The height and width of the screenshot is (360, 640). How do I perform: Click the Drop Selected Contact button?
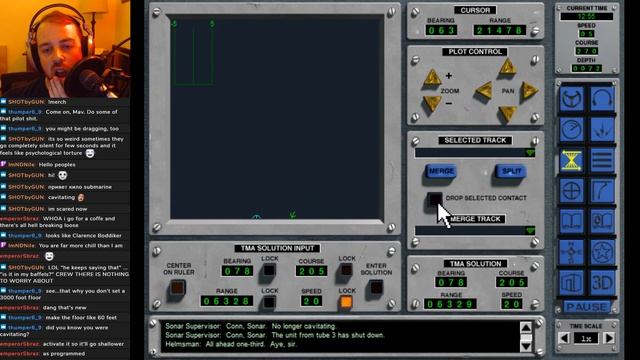coord(434,199)
